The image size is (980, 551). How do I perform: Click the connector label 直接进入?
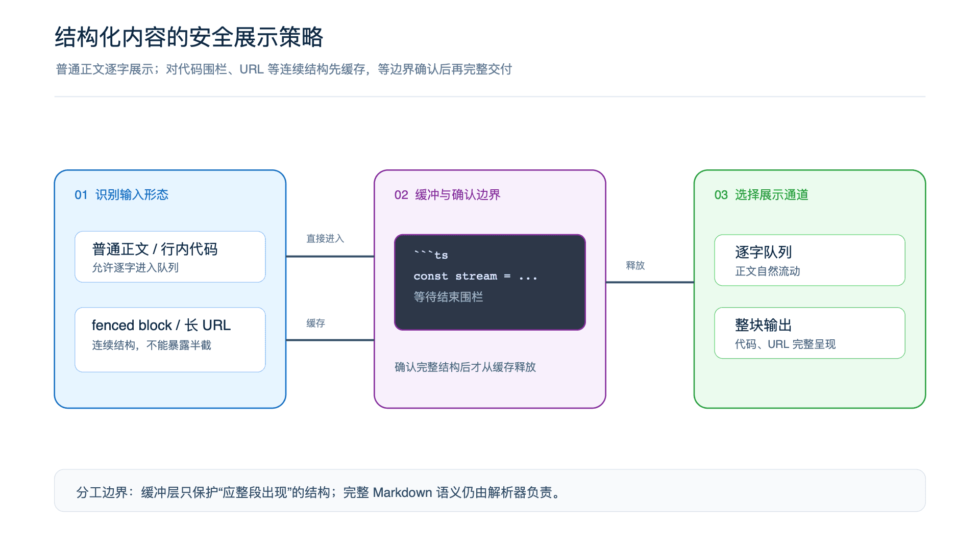coord(325,238)
